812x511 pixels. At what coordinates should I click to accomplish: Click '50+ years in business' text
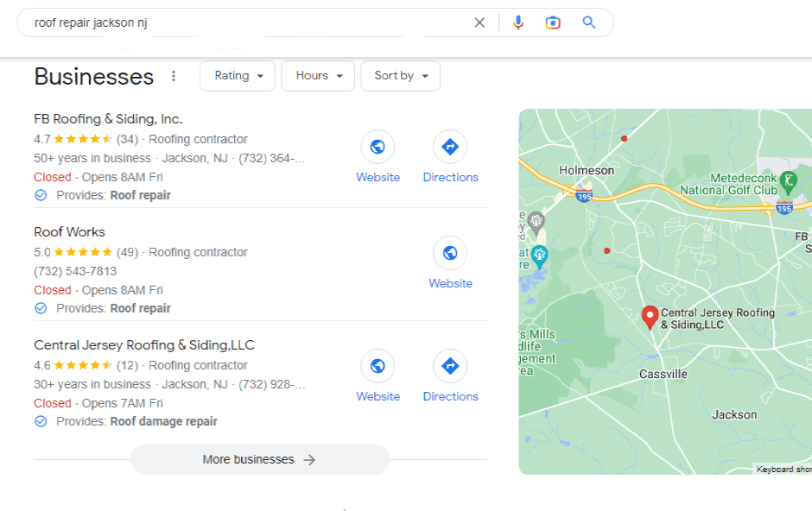coord(92,158)
